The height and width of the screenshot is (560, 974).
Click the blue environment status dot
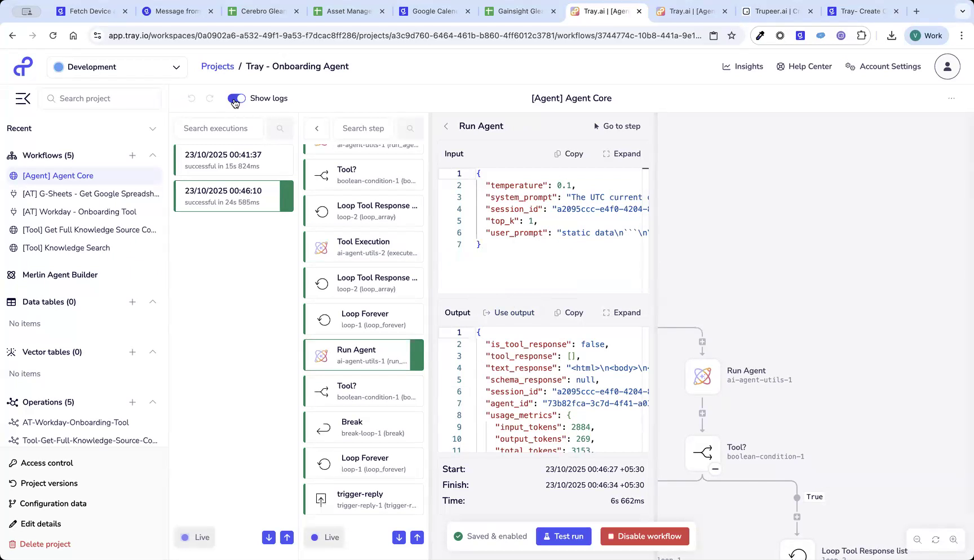pos(58,66)
